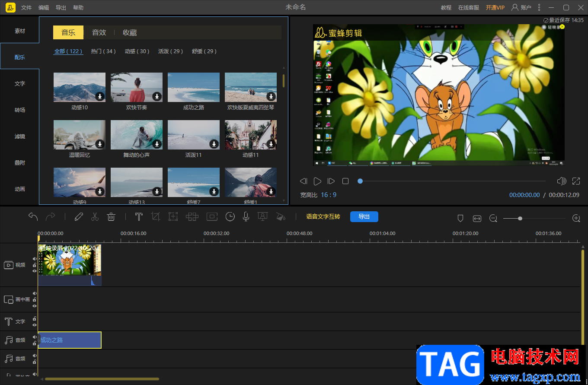Open the 帮助 menu
The width and height of the screenshot is (588, 385).
(78, 8)
